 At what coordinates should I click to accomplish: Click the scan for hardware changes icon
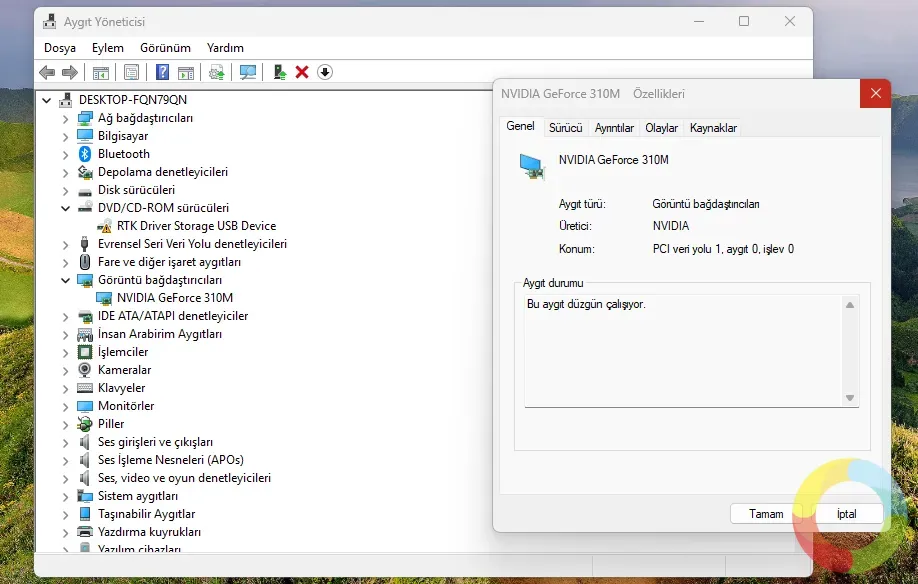point(248,73)
